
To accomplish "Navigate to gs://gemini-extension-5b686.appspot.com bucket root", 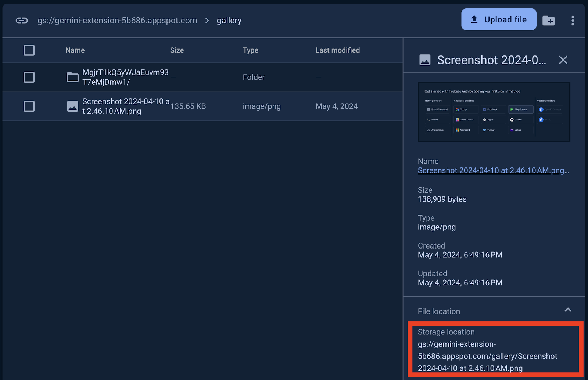I will (117, 21).
